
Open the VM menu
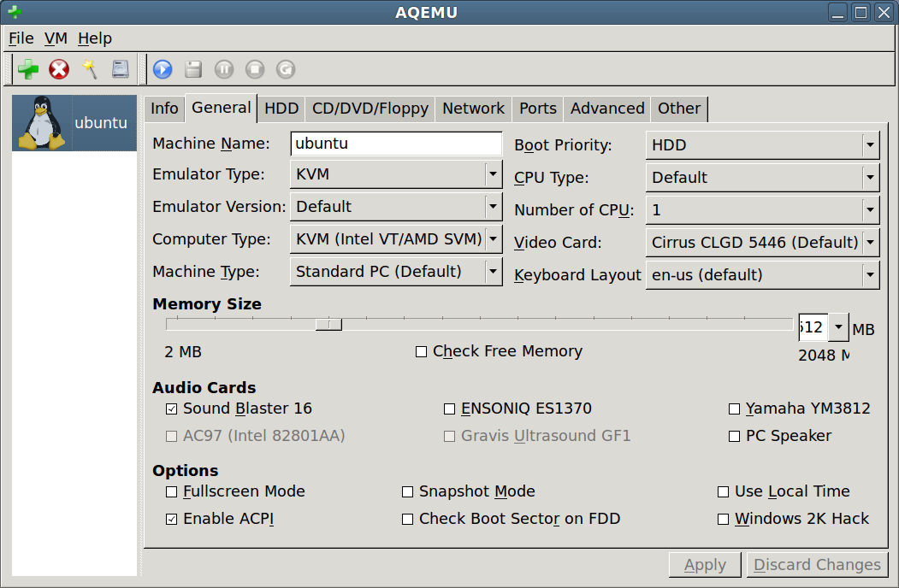tap(56, 38)
